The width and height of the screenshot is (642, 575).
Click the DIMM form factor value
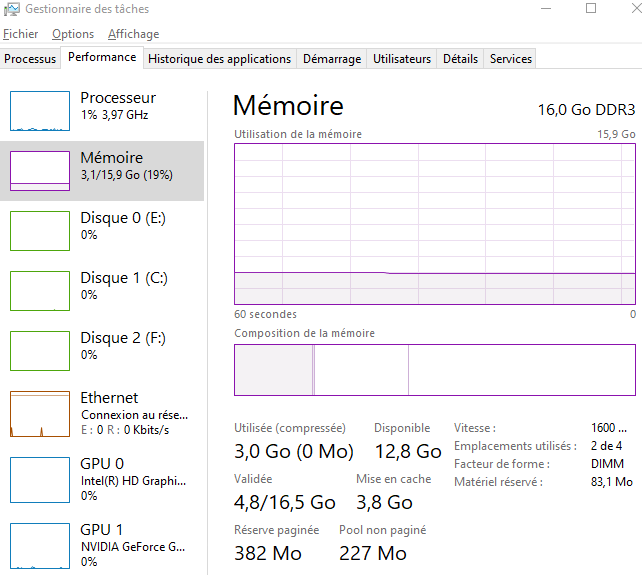(607, 464)
